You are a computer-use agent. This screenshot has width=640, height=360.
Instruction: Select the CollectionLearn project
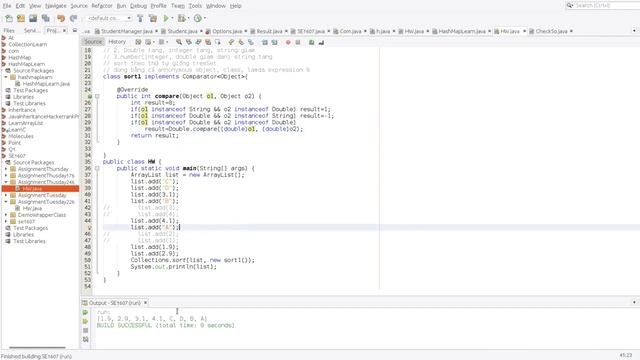pyautogui.click(x=27, y=44)
